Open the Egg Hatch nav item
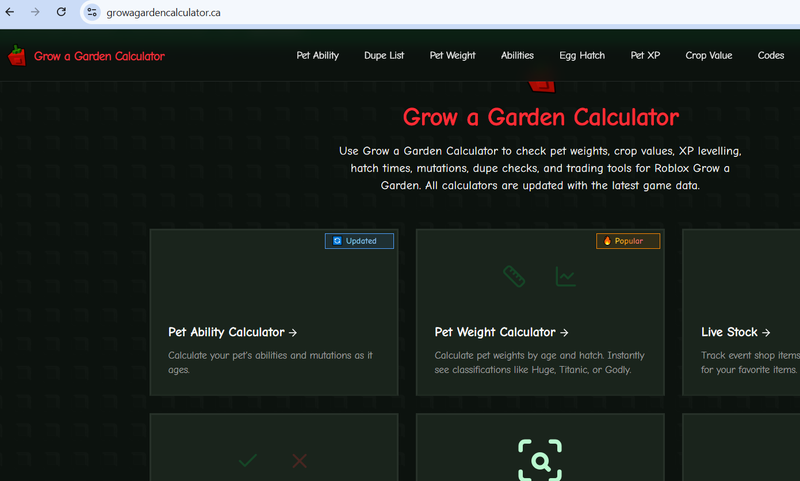800x481 pixels. click(x=582, y=56)
